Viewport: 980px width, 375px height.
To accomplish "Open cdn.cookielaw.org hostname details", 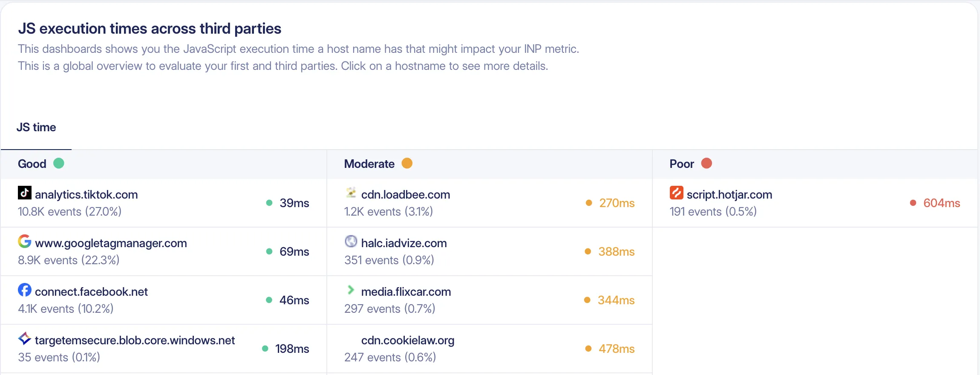I will coord(407,340).
